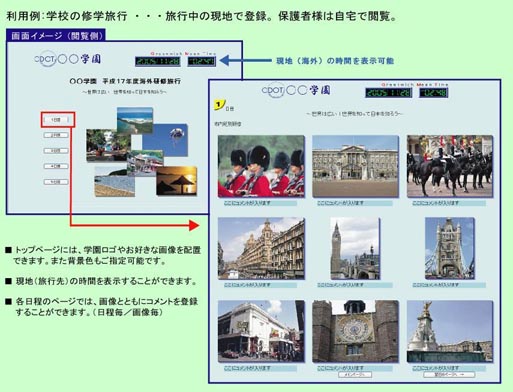Click the sandy beach photo in collage
This screenshot has height=392, width=513.
(115, 182)
